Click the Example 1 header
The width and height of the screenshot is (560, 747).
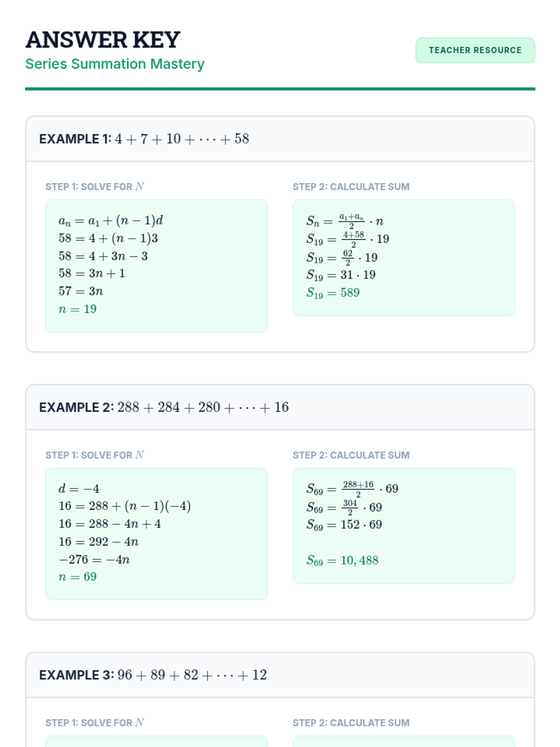click(x=144, y=139)
